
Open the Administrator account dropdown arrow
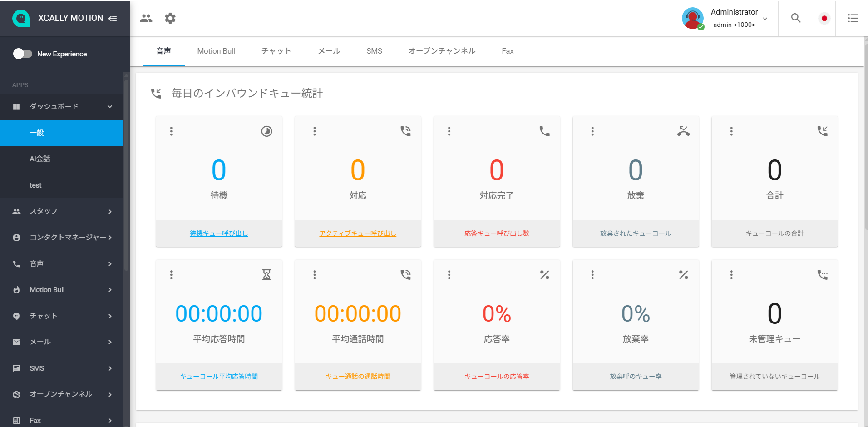click(765, 19)
